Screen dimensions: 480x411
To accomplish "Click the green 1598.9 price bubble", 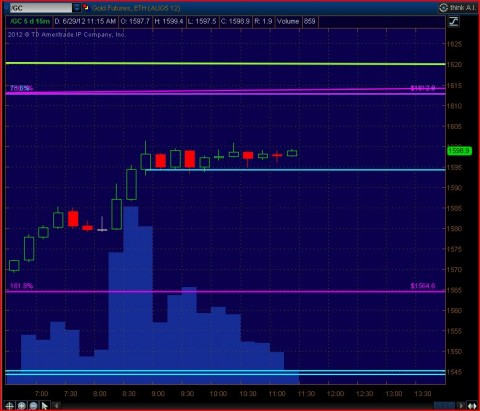I will coord(459,151).
